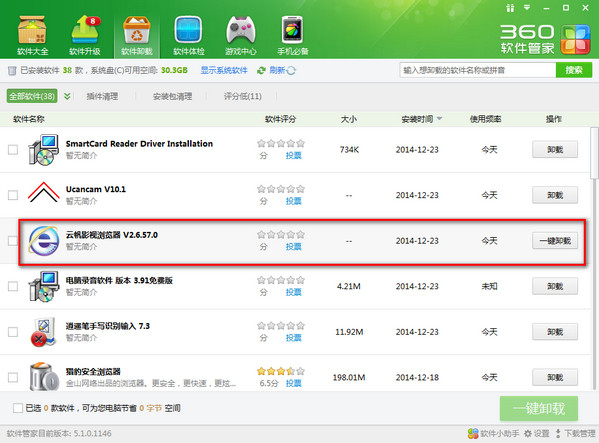Click the 显示系统软件 link

pos(224,70)
